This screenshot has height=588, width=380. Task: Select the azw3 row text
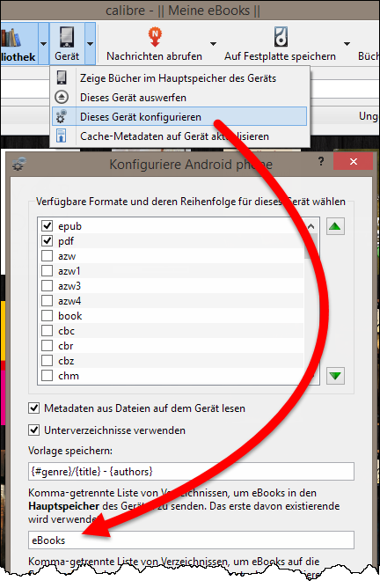click(x=69, y=286)
